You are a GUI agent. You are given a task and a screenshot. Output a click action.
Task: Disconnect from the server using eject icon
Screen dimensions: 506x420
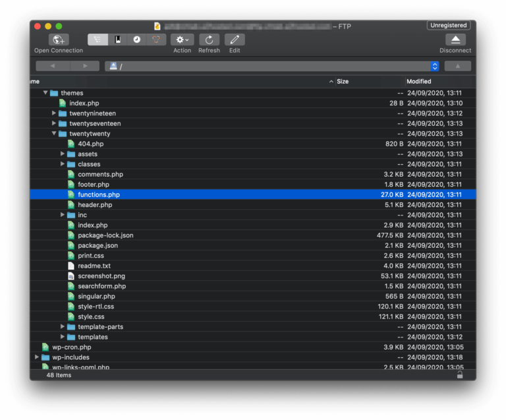pos(455,40)
